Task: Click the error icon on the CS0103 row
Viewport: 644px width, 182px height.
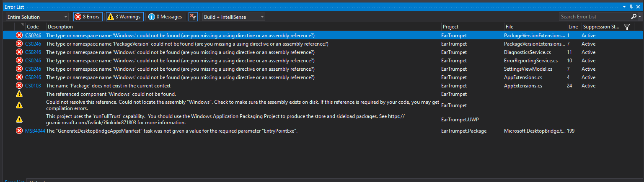Action: (x=19, y=86)
